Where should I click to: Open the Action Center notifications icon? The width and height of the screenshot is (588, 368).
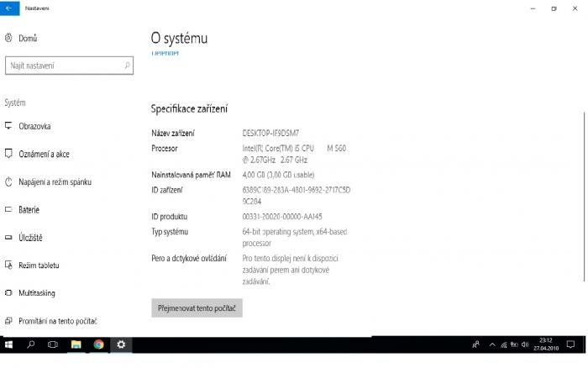click(570, 344)
